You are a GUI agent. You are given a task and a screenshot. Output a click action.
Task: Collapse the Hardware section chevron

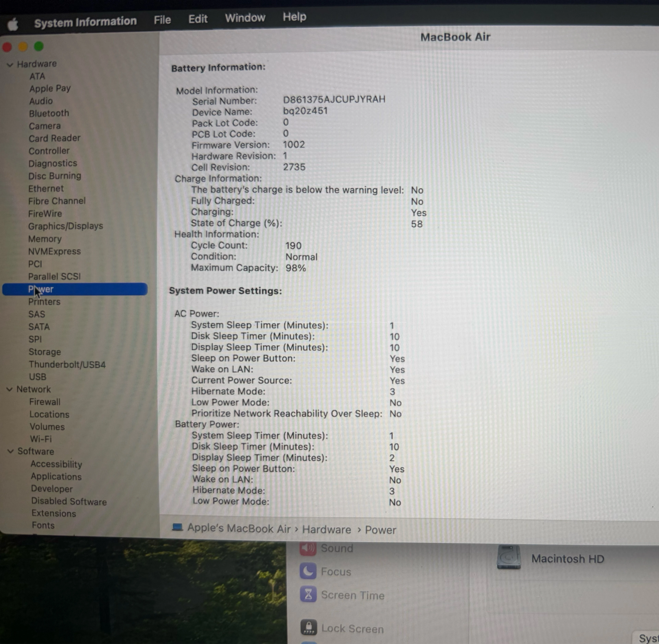[10, 65]
